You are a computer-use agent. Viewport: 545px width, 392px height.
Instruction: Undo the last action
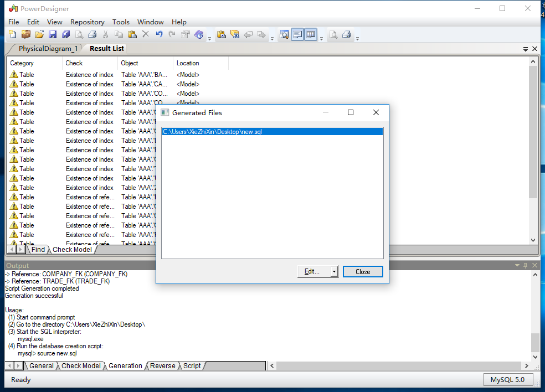point(159,34)
